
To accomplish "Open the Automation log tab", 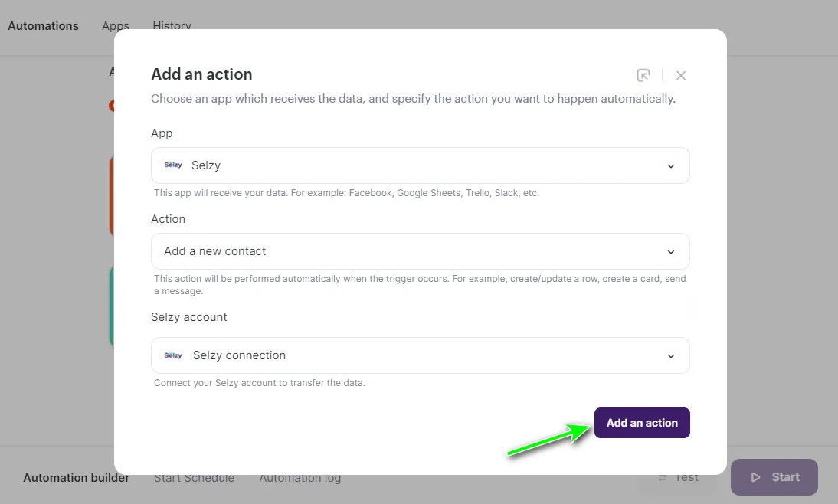I will pyautogui.click(x=300, y=477).
